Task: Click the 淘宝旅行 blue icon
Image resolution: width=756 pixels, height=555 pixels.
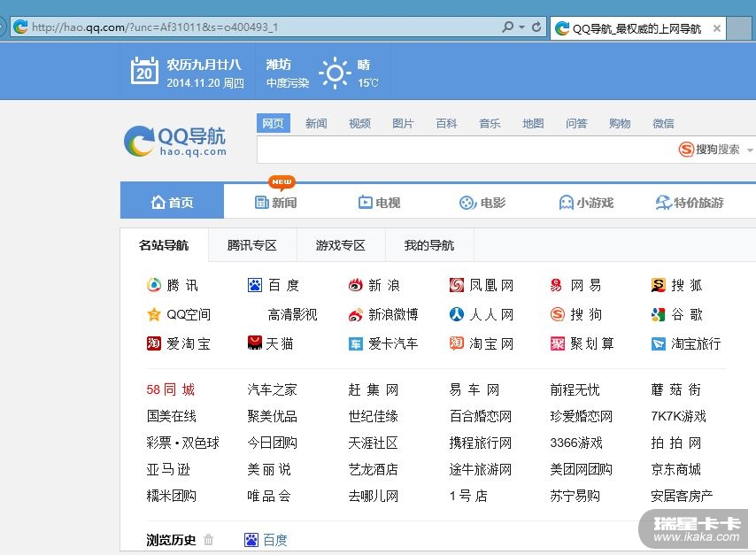Action: 658,343
